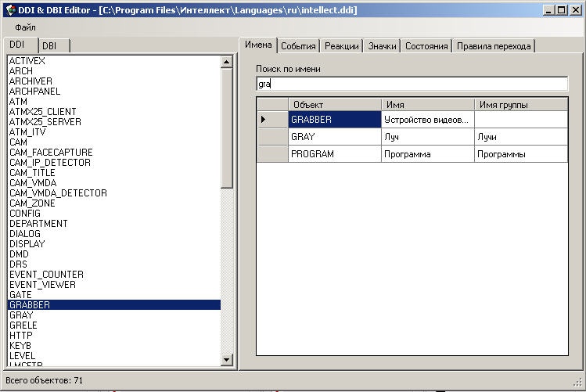Open the Состояния tab
The height and width of the screenshot is (392, 586).
(426, 46)
